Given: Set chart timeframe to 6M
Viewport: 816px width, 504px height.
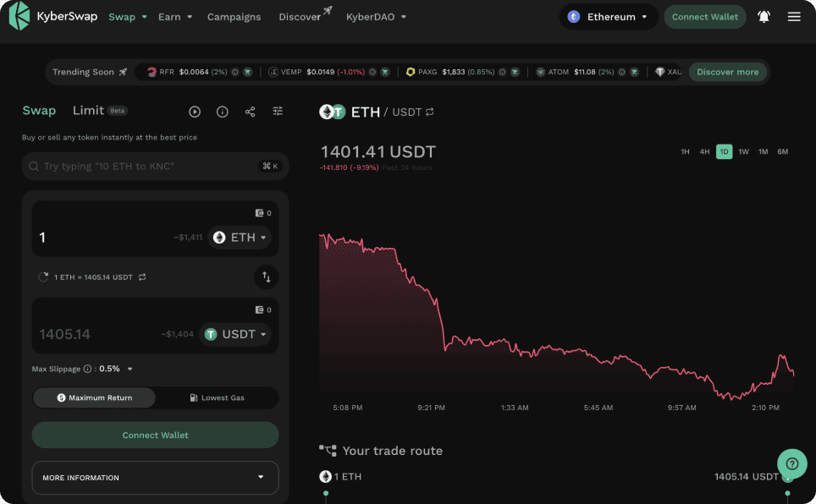Looking at the screenshot, I should tap(783, 152).
